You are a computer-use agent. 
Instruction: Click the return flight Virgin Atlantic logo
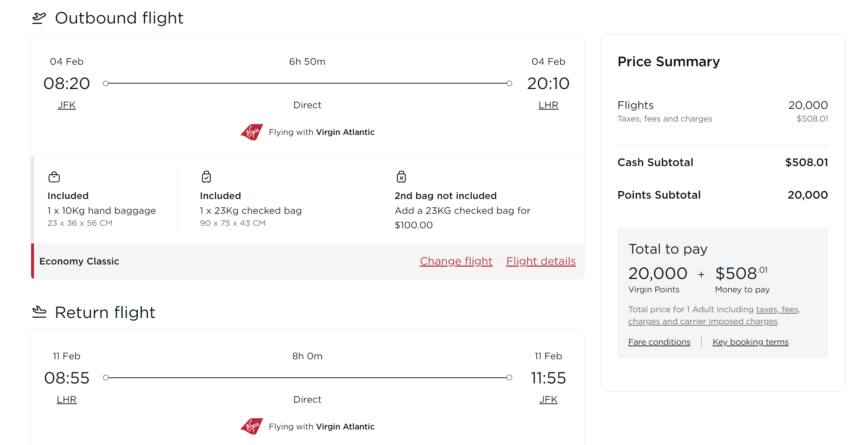coord(252,426)
